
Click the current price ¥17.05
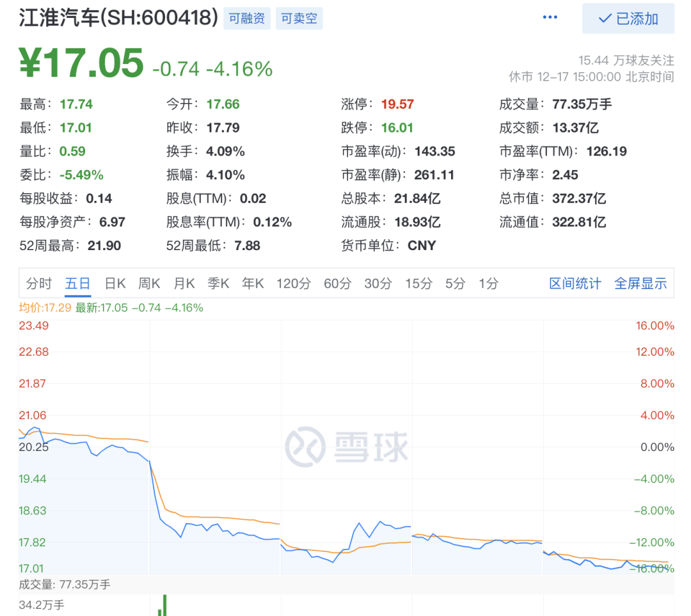[x=81, y=63]
